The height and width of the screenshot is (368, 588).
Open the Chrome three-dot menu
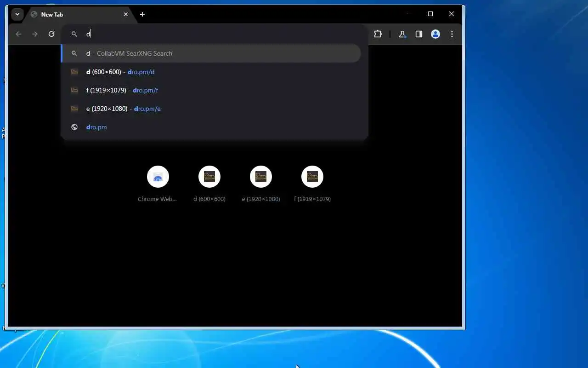click(452, 34)
